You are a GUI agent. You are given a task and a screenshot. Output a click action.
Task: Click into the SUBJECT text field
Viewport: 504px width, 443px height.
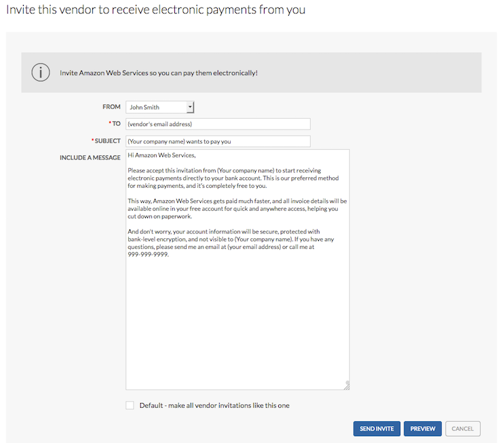(x=218, y=142)
